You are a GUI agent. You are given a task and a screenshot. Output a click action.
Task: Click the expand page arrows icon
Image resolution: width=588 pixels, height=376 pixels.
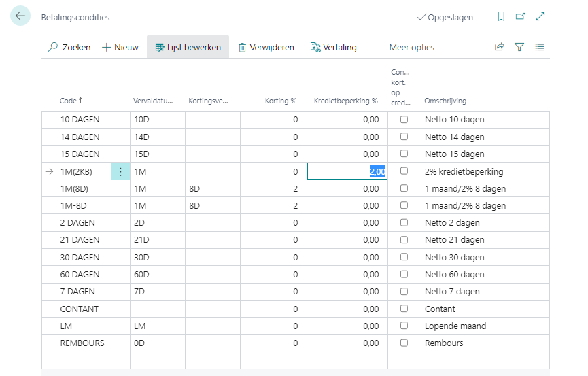[x=540, y=17]
